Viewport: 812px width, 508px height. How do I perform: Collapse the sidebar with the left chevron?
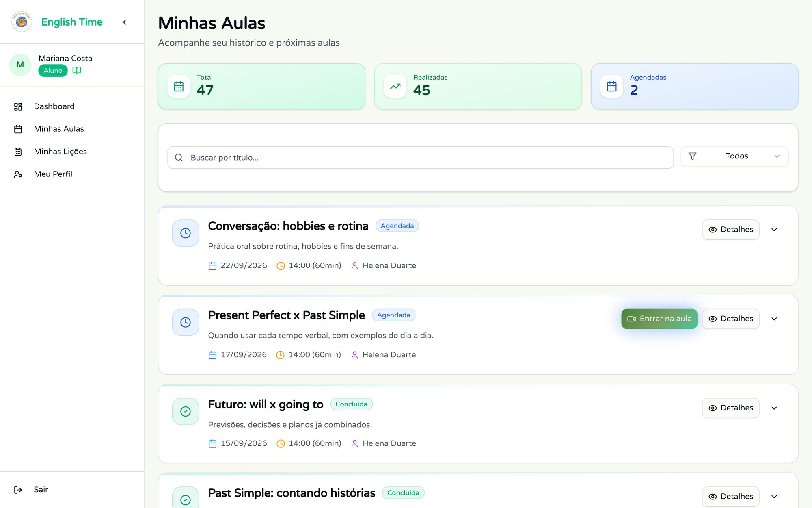(x=125, y=22)
